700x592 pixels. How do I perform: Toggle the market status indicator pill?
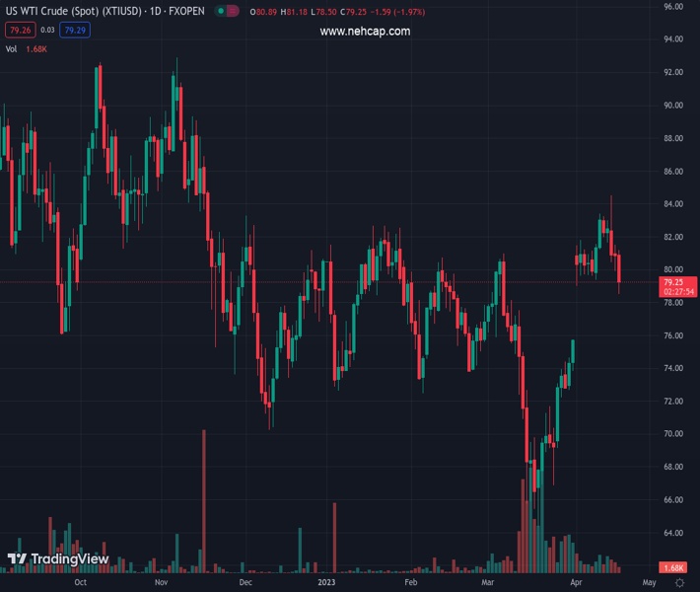click(227, 11)
